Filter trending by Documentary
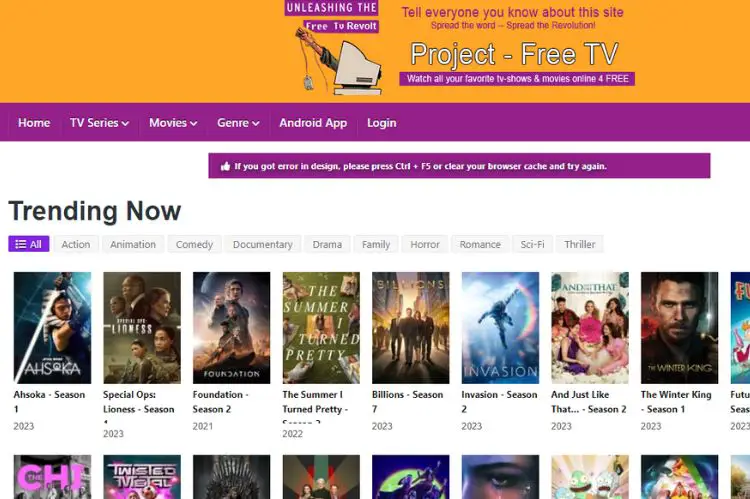This screenshot has width=750, height=499. tap(263, 244)
